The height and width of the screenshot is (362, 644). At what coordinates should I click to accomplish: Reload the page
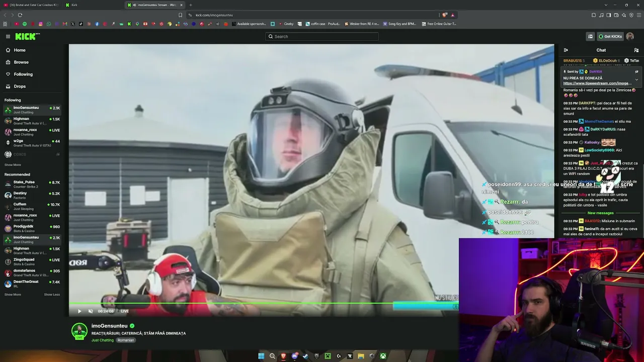[20, 15]
